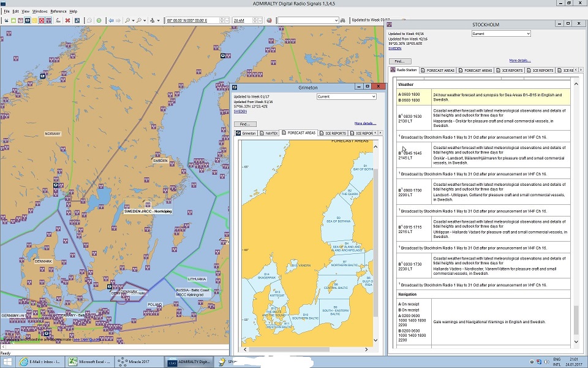Open dropdown arrow of 24 nM range field
588x368 pixels.
[260, 21]
